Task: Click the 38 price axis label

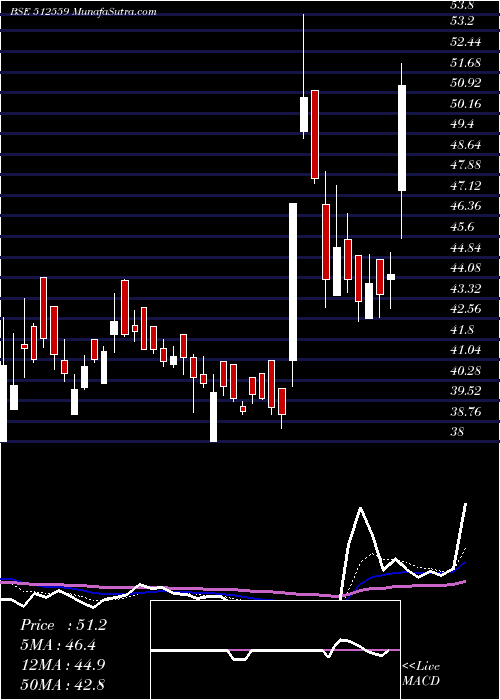Action: pyautogui.click(x=458, y=432)
